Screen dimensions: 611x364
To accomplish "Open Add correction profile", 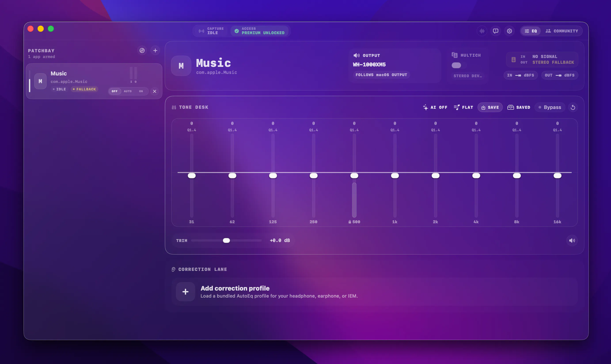I will click(x=375, y=292).
